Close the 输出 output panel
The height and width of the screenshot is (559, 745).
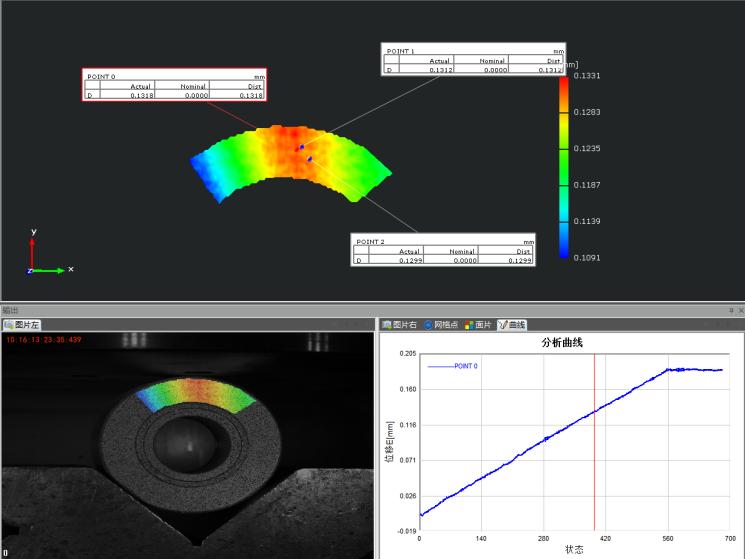(740, 311)
